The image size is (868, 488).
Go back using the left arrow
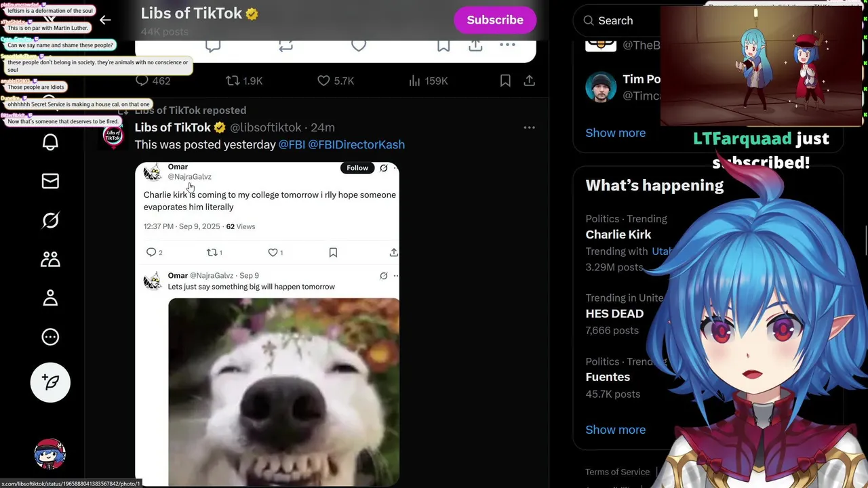pos(105,20)
